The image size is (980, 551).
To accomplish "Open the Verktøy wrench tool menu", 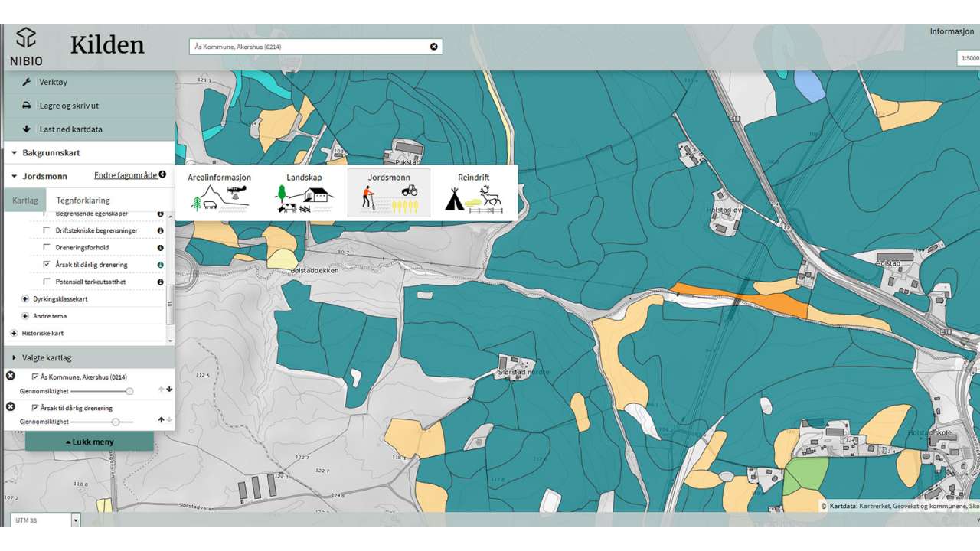I will click(26, 82).
